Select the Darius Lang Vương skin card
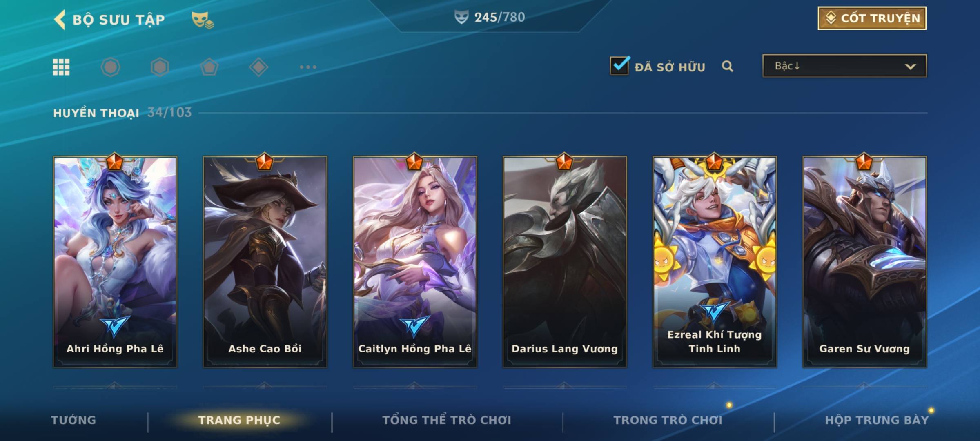This screenshot has width=980, height=441. (x=565, y=262)
